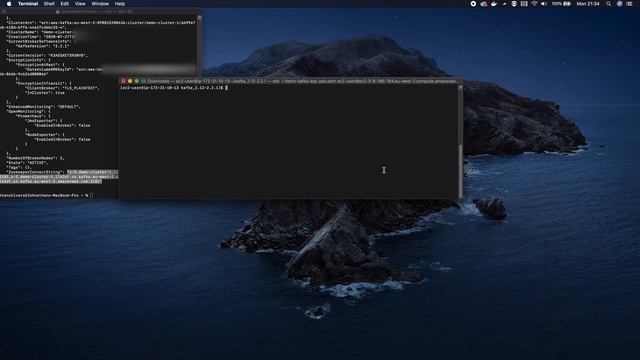Click the "KafkaVersion" line in background terminal

coord(42,46)
